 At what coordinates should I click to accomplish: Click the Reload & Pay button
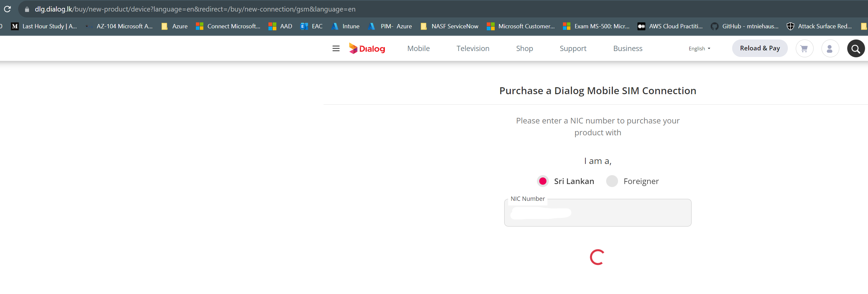[760, 48]
